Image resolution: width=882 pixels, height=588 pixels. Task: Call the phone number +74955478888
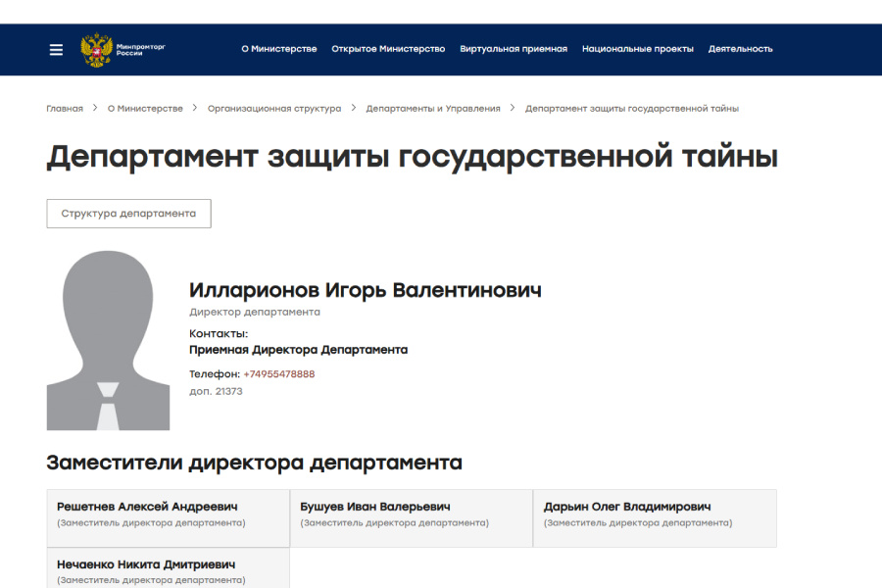tap(279, 374)
